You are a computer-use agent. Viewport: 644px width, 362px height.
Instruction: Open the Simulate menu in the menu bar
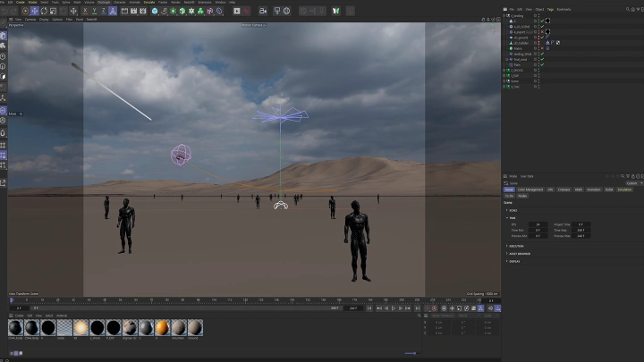coord(148,3)
